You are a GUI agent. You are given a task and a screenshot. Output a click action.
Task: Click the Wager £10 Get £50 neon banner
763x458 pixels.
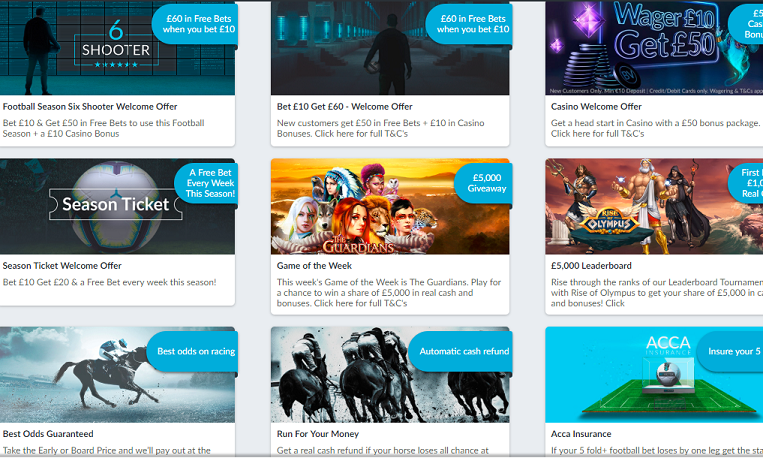[x=640, y=45]
